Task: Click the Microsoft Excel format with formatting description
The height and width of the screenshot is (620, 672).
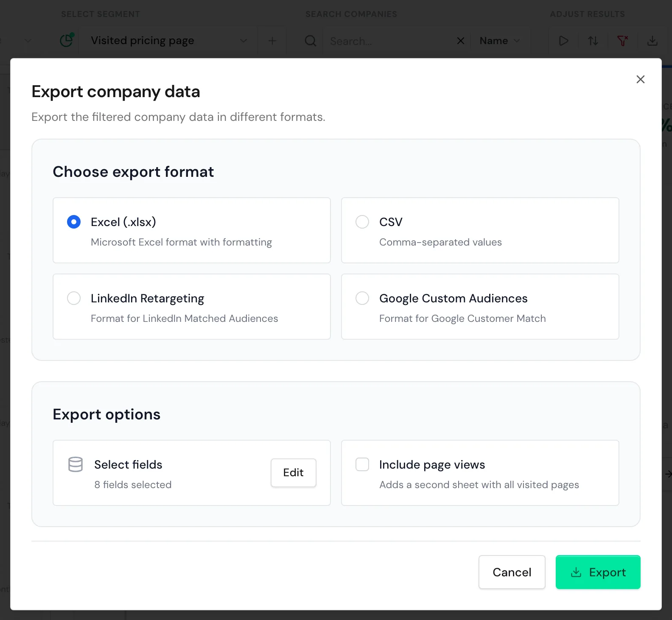Action: tap(181, 242)
